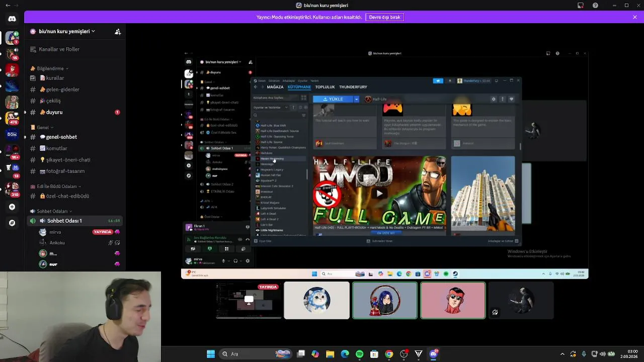Click the Add a Server plus icon

tap(12, 207)
